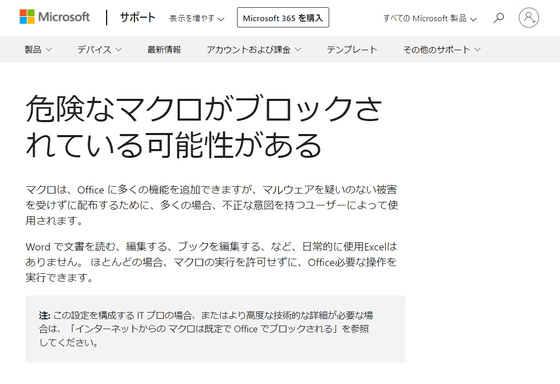560x384 pixels.
Task: Click the paragraph starting Word で文書を読む
Action: point(211,262)
